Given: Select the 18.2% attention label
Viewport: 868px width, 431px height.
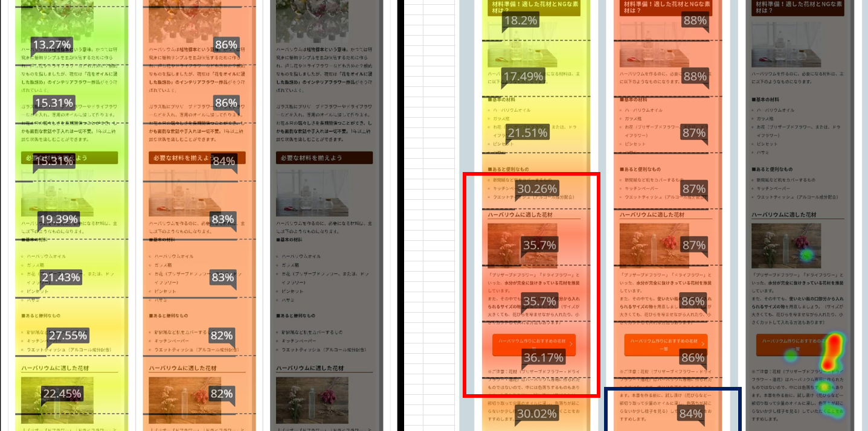Looking at the screenshot, I should pyautogui.click(x=520, y=21).
